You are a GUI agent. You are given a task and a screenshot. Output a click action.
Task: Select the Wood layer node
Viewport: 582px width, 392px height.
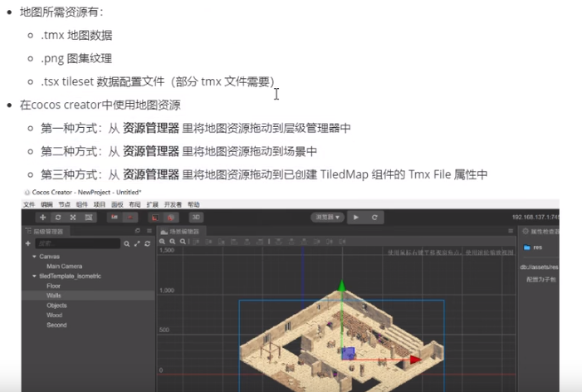[x=54, y=315]
